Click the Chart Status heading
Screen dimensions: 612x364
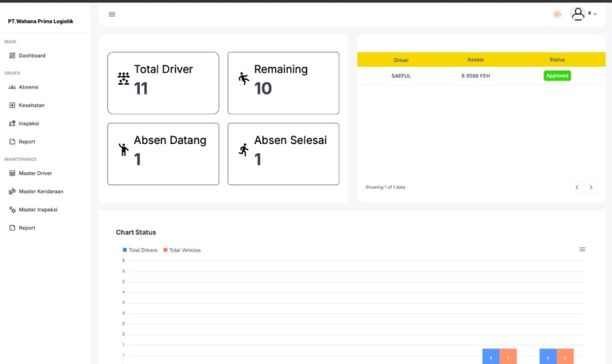(136, 233)
